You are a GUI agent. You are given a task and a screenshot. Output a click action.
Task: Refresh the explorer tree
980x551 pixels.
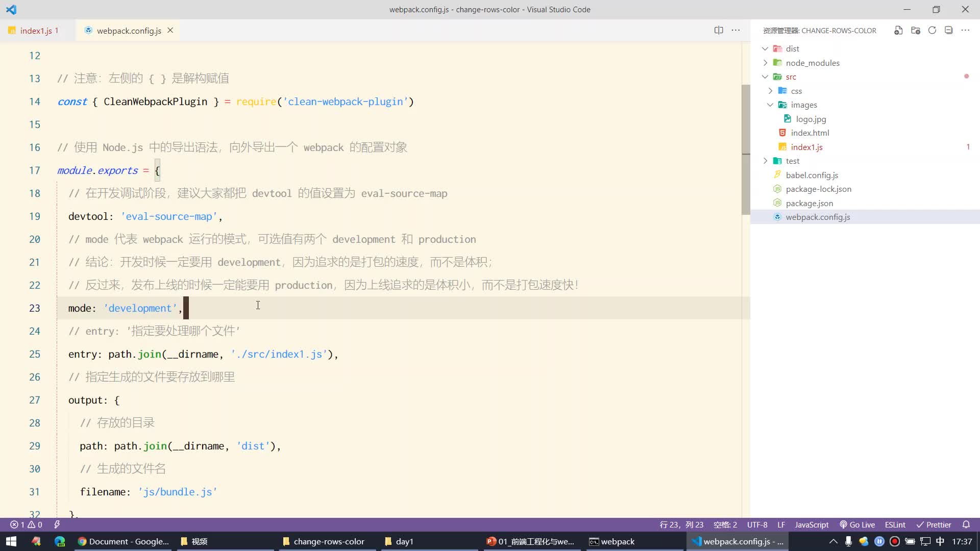click(932, 30)
